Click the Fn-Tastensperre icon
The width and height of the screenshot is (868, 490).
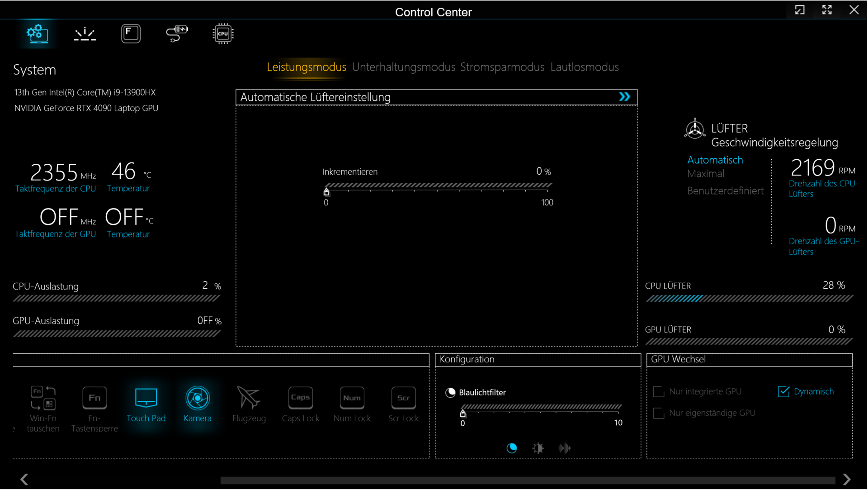94,399
